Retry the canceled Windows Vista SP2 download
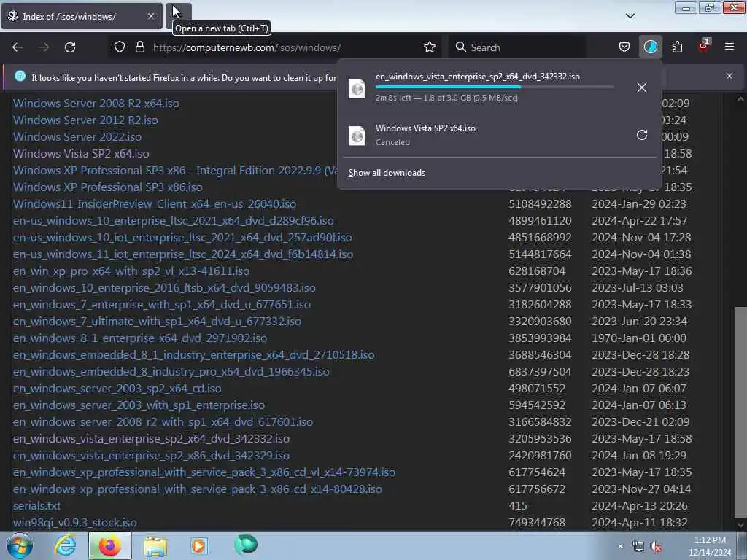This screenshot has width=747, height=560. point(642,135)
